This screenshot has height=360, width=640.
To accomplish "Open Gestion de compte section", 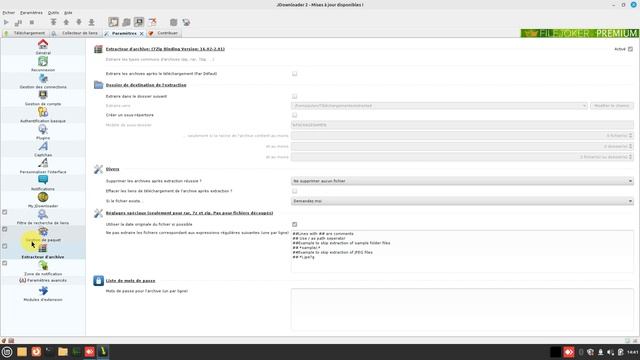I will [x=43, y=98].
